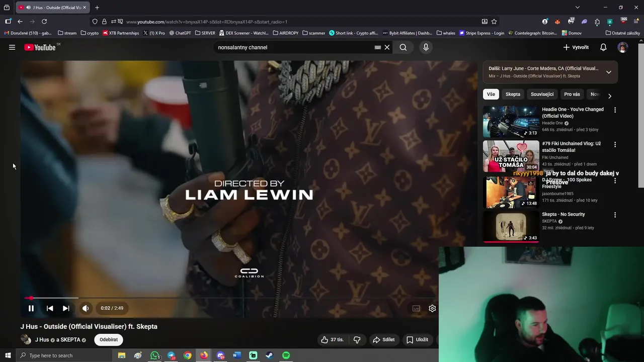Open the Fiki Unchained Vlog thumbnail
The width and height of the screenshot is (644, 362).
click(511, 156)
